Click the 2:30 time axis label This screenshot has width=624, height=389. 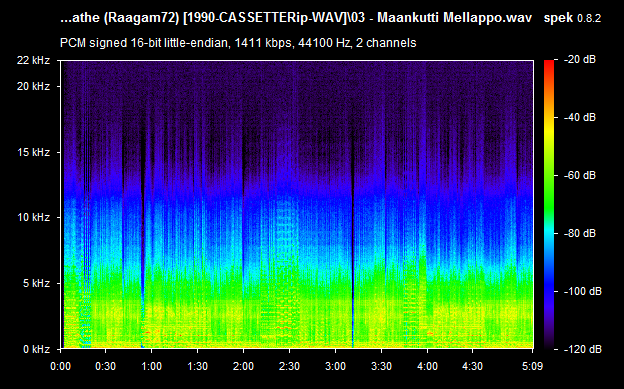[x=289, y=366]
